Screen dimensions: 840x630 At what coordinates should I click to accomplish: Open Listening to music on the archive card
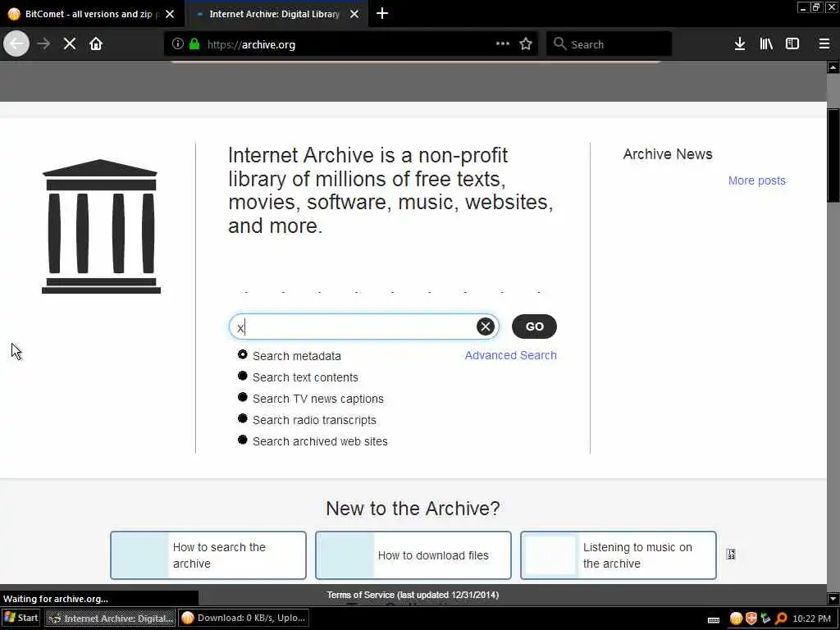[619, 555]
